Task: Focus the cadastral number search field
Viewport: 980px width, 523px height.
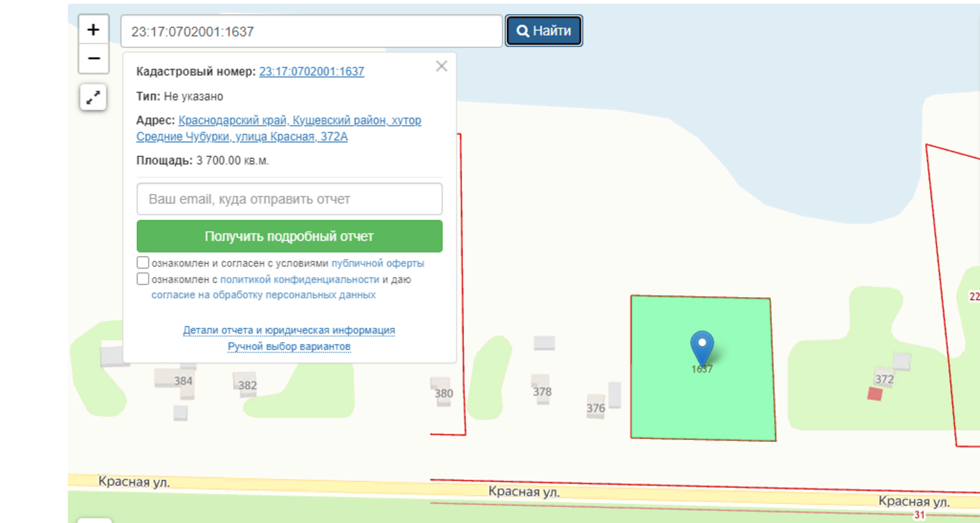Action: coord(311,31)
